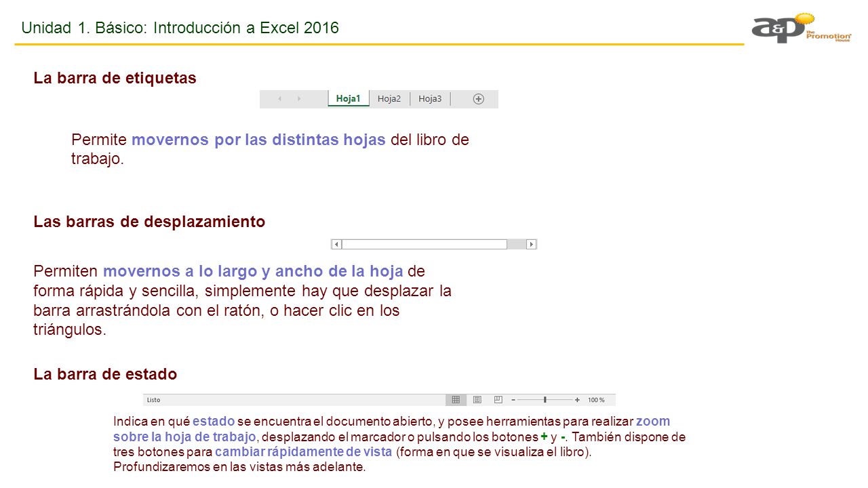Click the zoom in plus button
868x488 pixels.
(x=577, y=400)
